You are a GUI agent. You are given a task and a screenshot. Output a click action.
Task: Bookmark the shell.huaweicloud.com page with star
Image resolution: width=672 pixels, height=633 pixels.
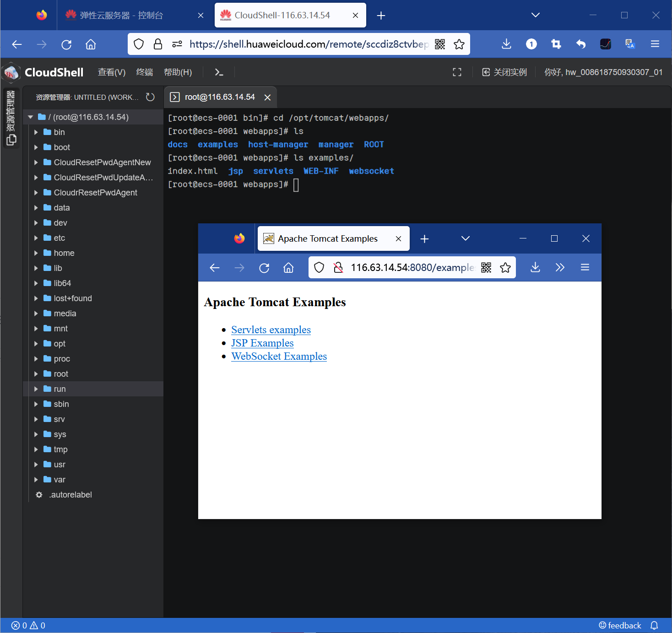point(459,44)
